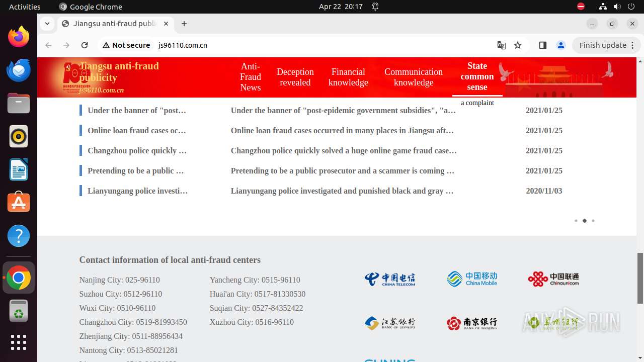Open the Chrome profile avatar
Viewport: 644px width, 362px height.
coord(561,45)
